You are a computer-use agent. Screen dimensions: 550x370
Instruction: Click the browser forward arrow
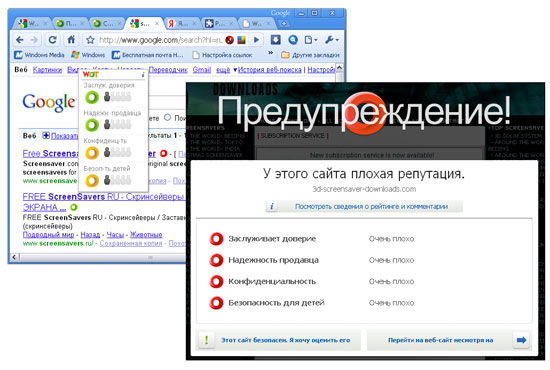point(34,40)
